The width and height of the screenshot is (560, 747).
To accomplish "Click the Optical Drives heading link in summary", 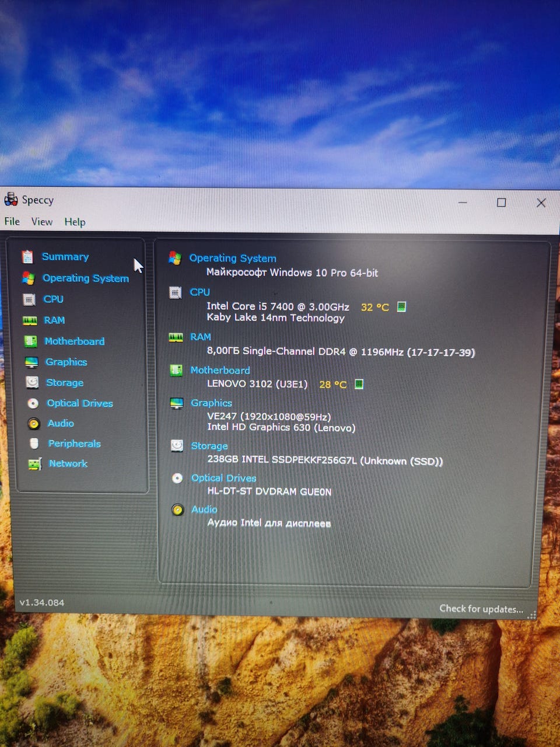I will click(224, 478).
